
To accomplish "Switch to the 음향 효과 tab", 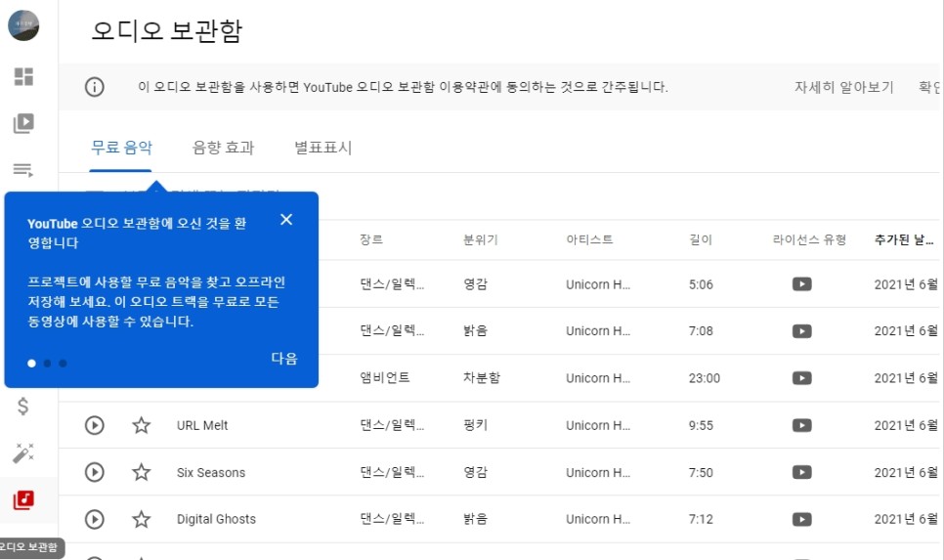I will coord(224,148).
